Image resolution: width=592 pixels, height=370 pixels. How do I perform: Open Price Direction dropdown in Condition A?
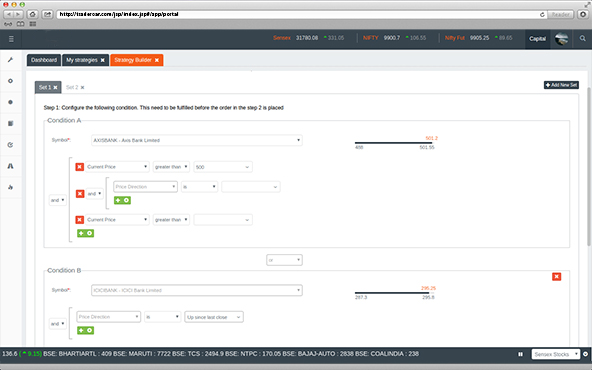(x=145, y=187)
